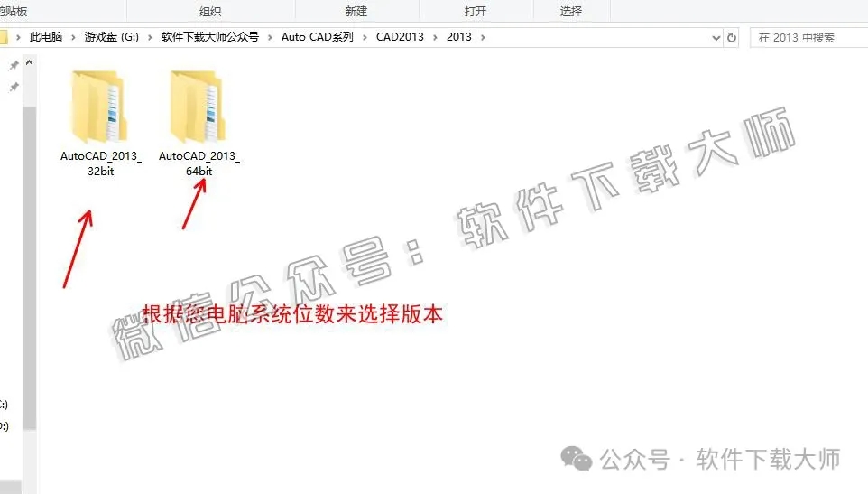Expand the chevron after 此电脑
The height and width of the screenshot is (494, 868).
(73, 37)
